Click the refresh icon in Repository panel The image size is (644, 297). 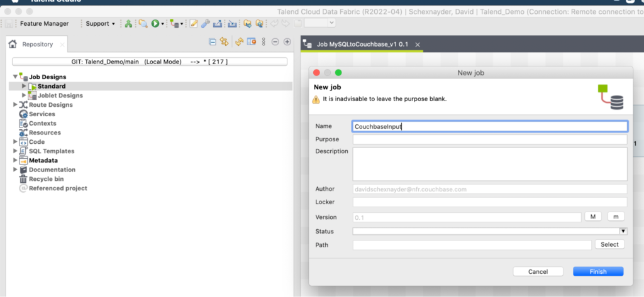(240, 41)
